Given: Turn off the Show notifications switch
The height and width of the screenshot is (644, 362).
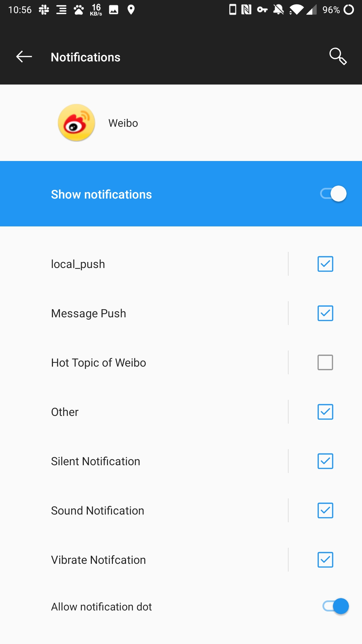Looking at the screenshot, I should [334, 194].
